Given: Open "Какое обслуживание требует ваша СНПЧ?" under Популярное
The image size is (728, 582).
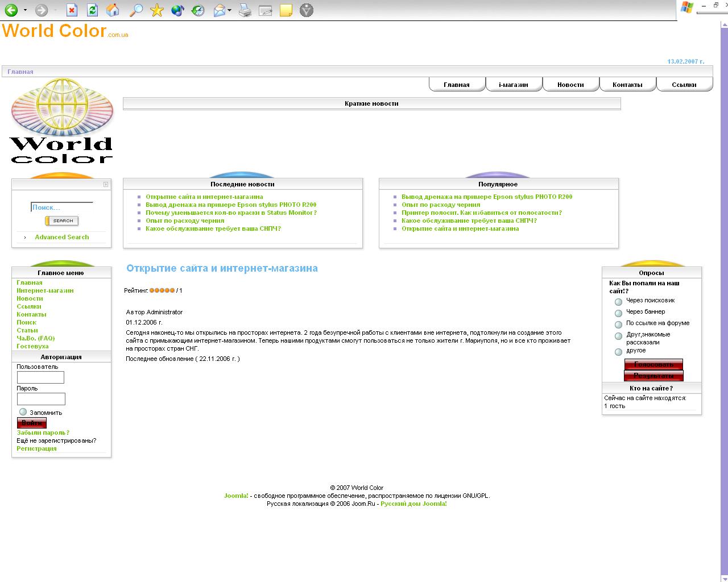Looking at the screenshot, I should [469, 221].
